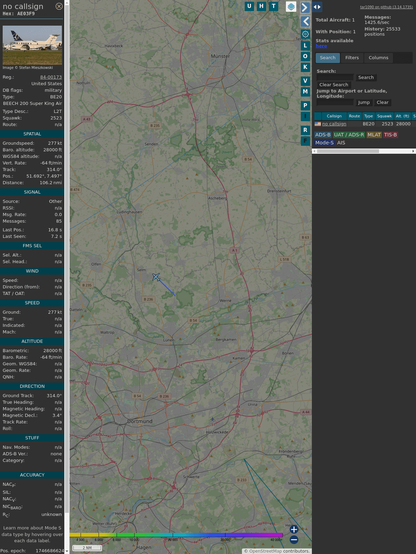Screen dimensions: 416x554
Task: Toggle sidebar width with double-arrow icon
Action: (x=317, y=7)
